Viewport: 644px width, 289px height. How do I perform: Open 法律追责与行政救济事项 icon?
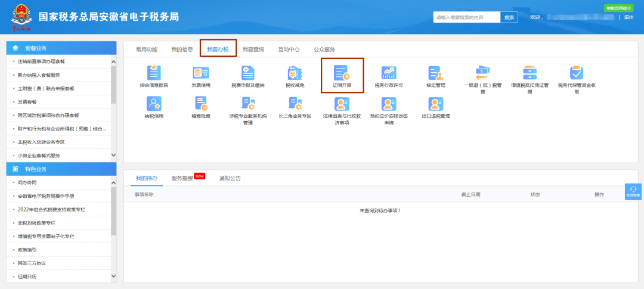342,104
